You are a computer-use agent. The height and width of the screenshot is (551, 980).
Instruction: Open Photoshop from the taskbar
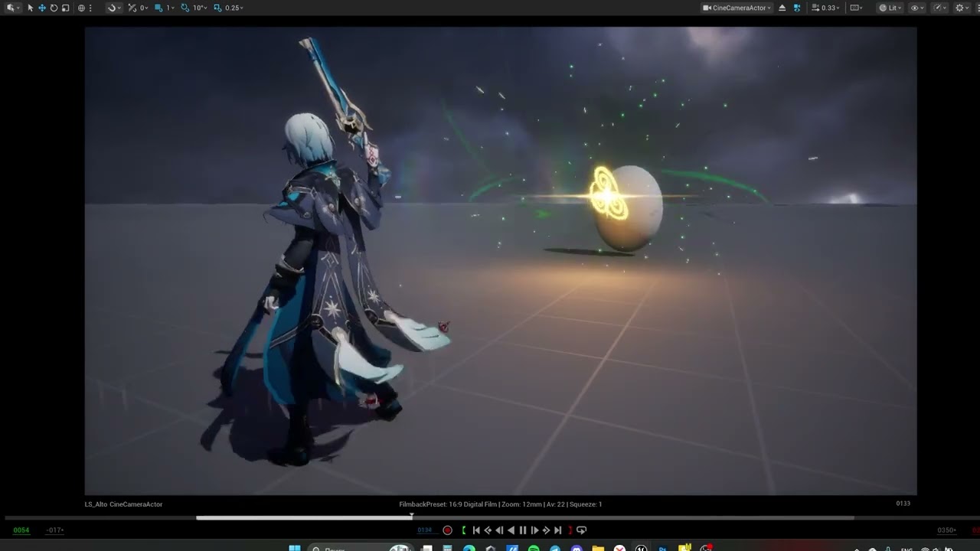[662, 548]
